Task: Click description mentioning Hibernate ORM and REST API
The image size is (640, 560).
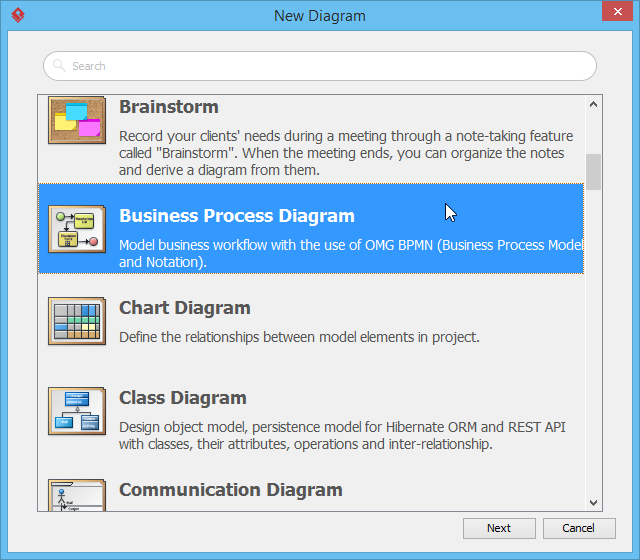Action: [x=342, y=436]
